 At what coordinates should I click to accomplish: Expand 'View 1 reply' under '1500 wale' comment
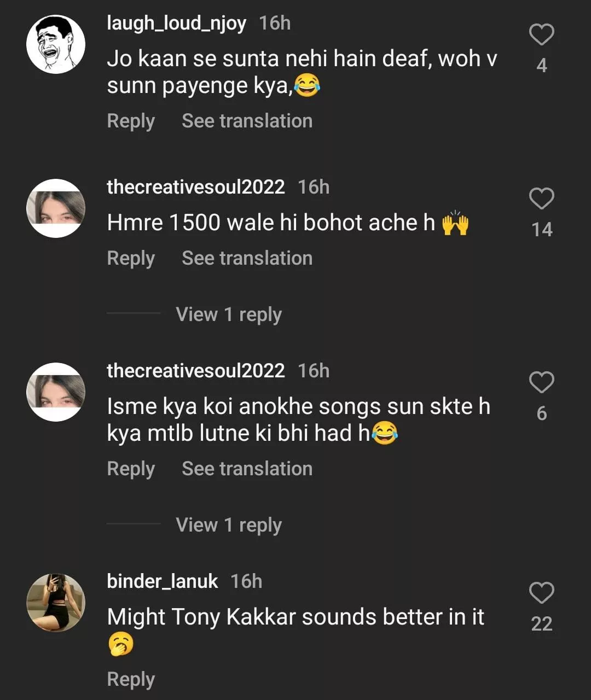coord(228,314)
